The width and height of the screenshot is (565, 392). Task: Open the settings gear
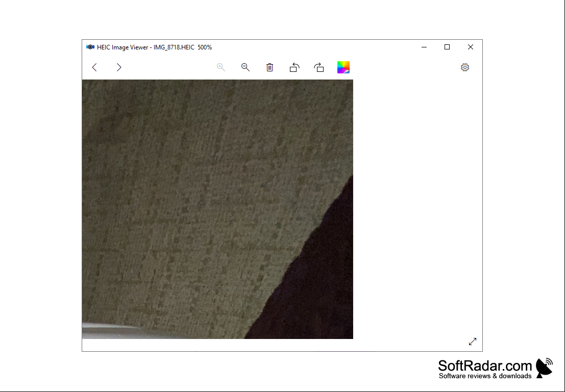[465, 67]
